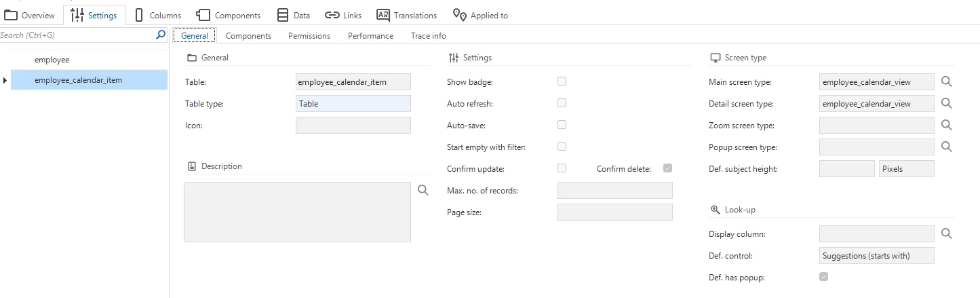Select the employee row in the list
The width and height of the screenshot is (980, 298).
click(x=52, y=60)
